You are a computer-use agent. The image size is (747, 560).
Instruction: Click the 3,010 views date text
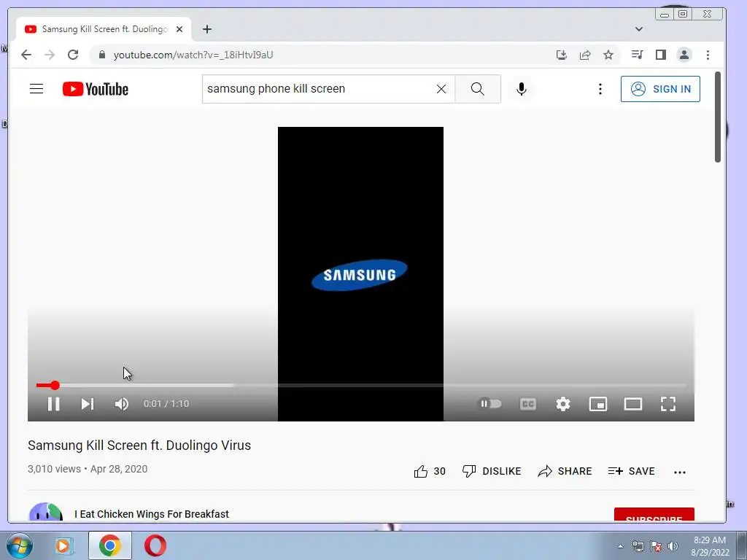[88, 469]
